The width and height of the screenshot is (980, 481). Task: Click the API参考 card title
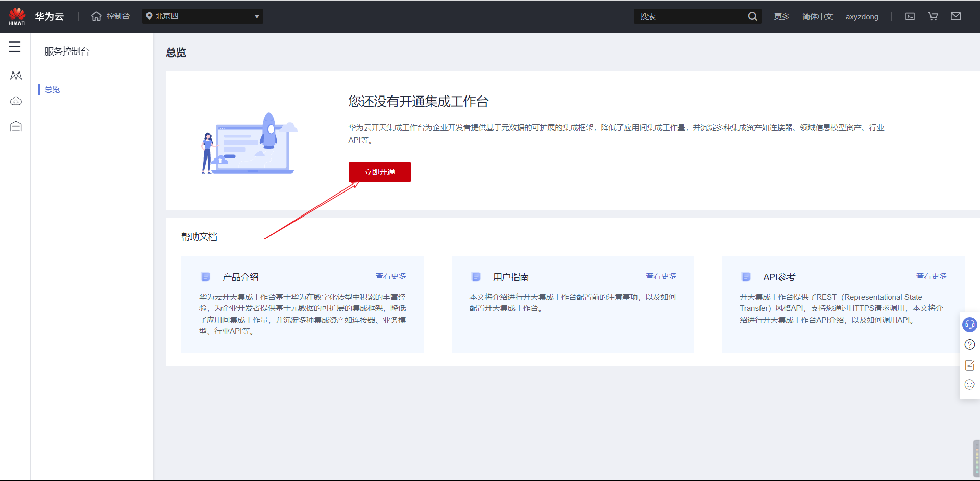click(x=779, y=277)
